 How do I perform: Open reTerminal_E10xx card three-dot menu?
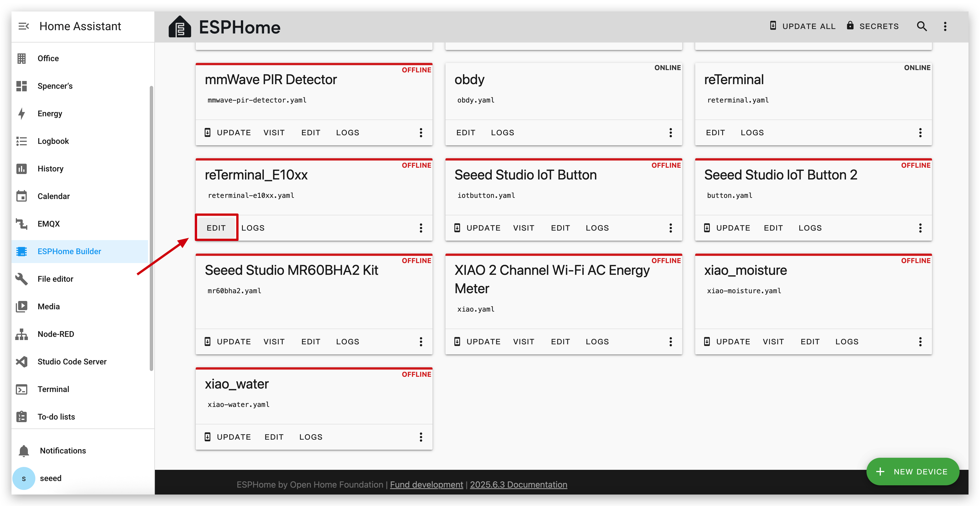click(x=421, y=228)
